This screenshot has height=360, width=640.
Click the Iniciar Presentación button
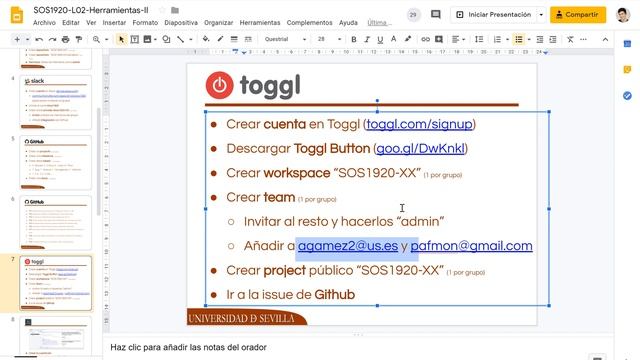(x=494, y=15)
